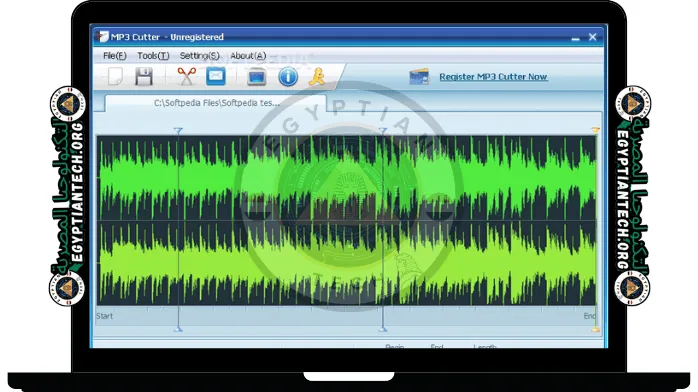Open the Tools(T) menu
Viewport: 698px width, 392px height.
point(153,56)
